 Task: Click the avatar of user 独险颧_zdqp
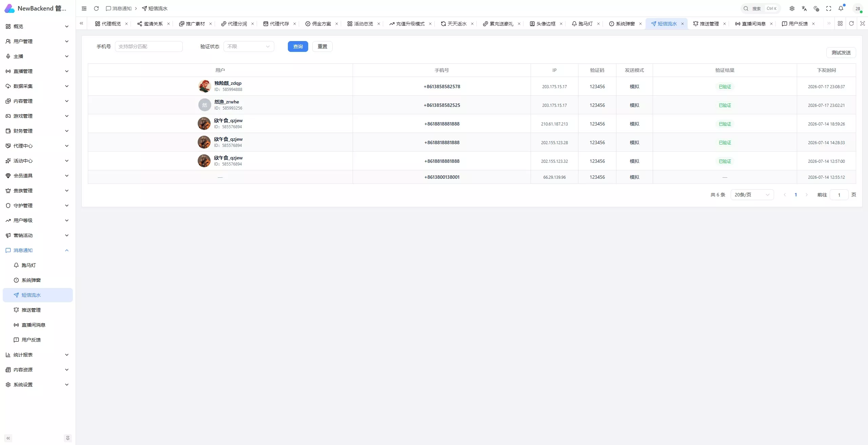coord(204,86)
